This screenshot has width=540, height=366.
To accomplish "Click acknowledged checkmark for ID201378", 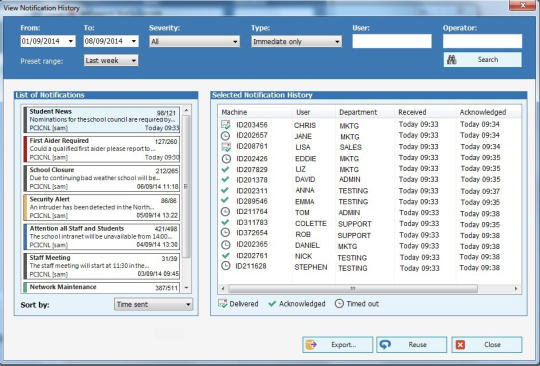I will click(x=225, y=179).
